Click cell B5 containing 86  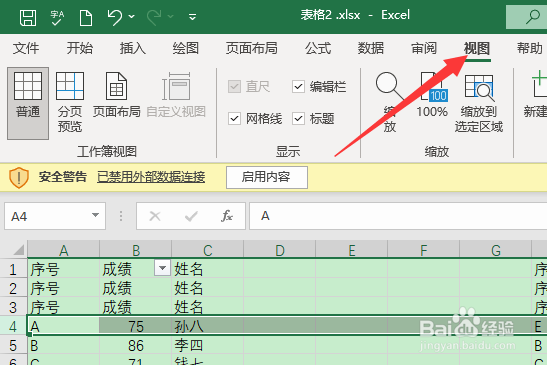pyautogui.click(x=136, y=345)
